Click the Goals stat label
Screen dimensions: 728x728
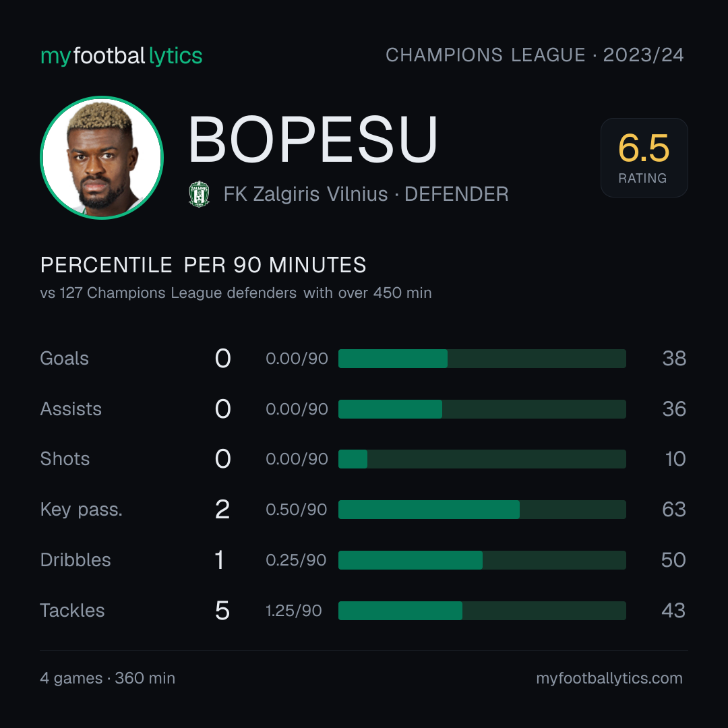pyautogui.click(x=65, y=359)
